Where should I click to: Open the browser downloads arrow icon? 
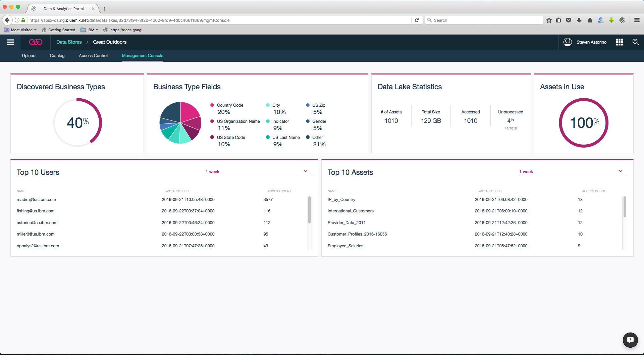point(579,20)
